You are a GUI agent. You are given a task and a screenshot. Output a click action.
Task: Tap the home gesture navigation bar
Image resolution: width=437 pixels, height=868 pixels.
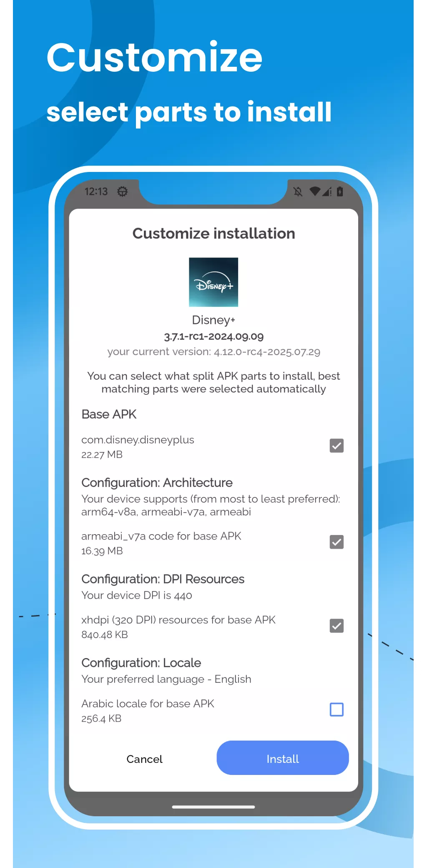213,807
